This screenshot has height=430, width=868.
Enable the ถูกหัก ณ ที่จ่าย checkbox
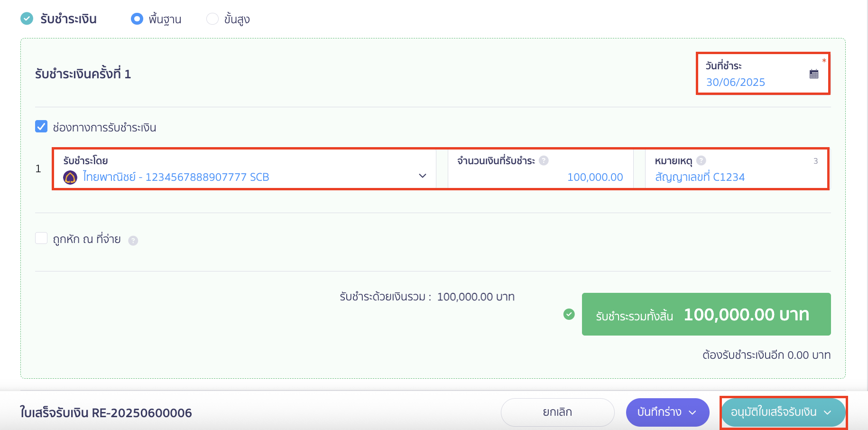pos(41,238)
